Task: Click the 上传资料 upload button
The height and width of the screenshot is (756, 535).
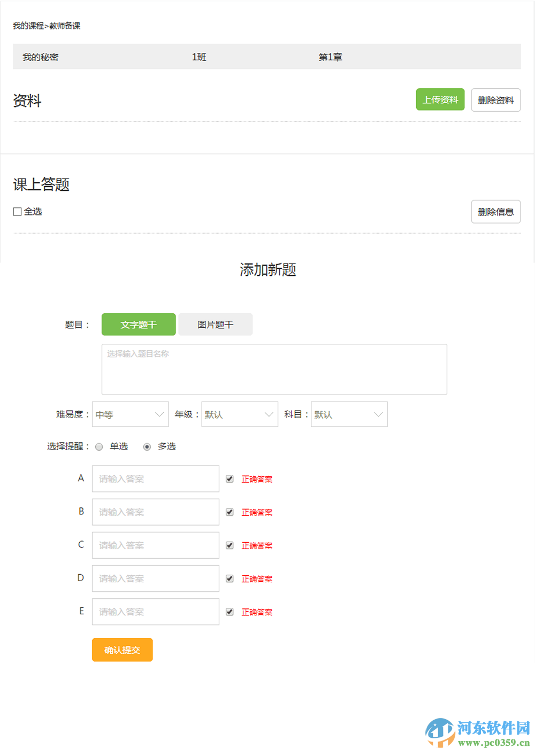Action: click(x=440, y=99)
